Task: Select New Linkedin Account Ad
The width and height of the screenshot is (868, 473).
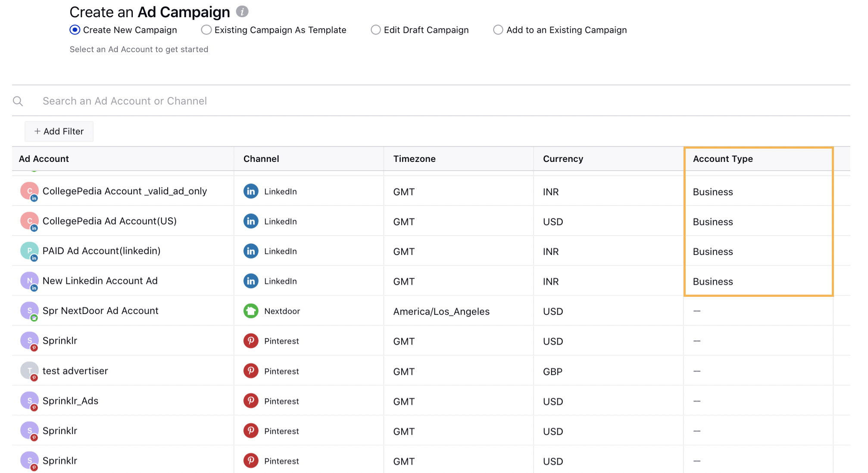Action: [100, 281]
